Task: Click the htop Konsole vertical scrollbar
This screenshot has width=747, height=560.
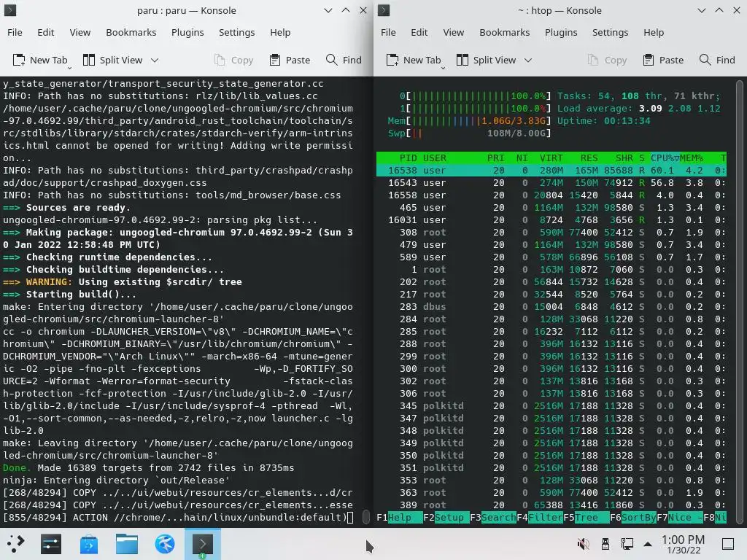Action: click(x=740, y=302)
